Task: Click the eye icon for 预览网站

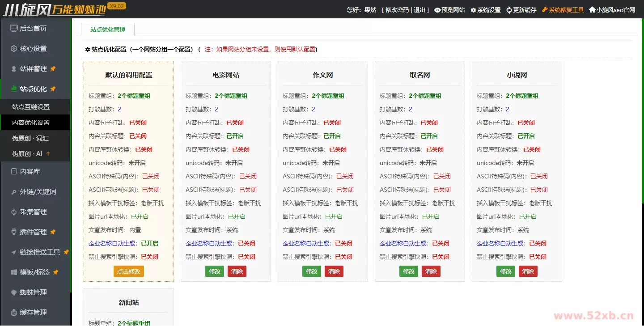Action: coord(437,10)
